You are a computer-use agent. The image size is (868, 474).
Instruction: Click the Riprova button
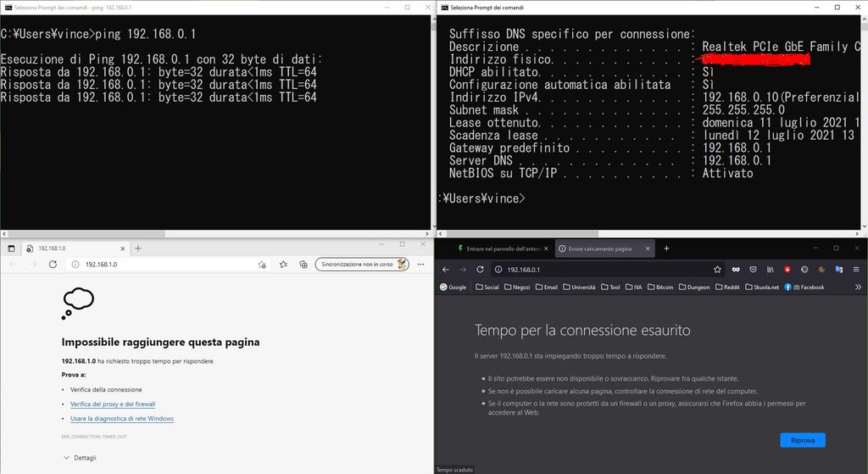pos(802,440)
